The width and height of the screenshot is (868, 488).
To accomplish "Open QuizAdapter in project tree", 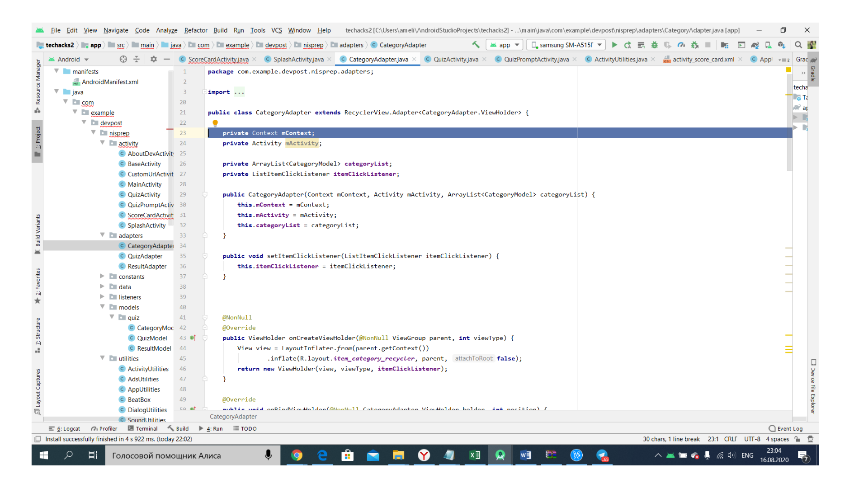I will (145, 256).
